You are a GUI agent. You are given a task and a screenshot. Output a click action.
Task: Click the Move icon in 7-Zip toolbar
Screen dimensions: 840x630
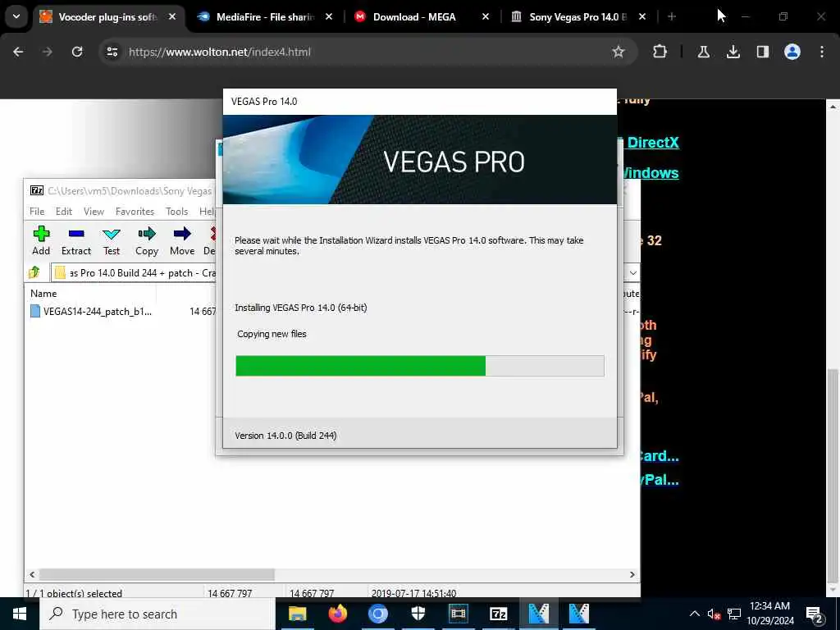point(182,240)
